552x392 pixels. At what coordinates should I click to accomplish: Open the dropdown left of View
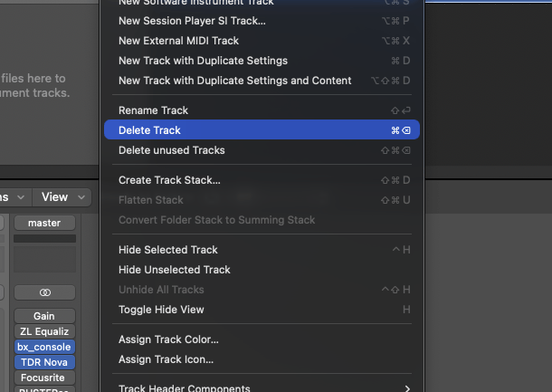pyautogui.click(x=13, y=197)
